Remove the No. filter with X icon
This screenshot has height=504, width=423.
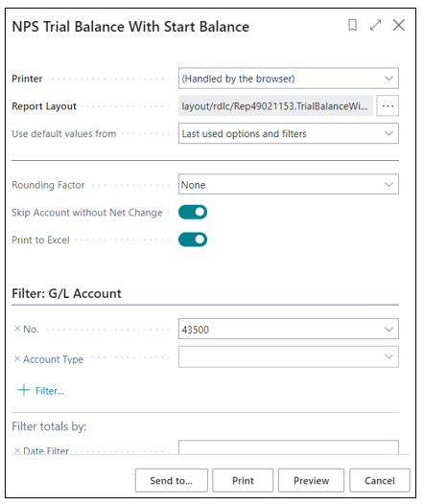(x=17, y=329)
